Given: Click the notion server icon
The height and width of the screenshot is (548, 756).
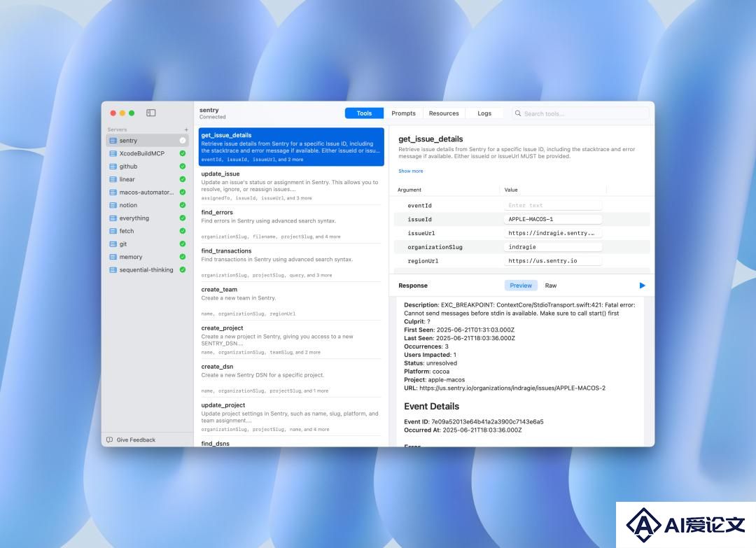Looking at the screenshot, I should pyautogui.click(x=113, y=205).
